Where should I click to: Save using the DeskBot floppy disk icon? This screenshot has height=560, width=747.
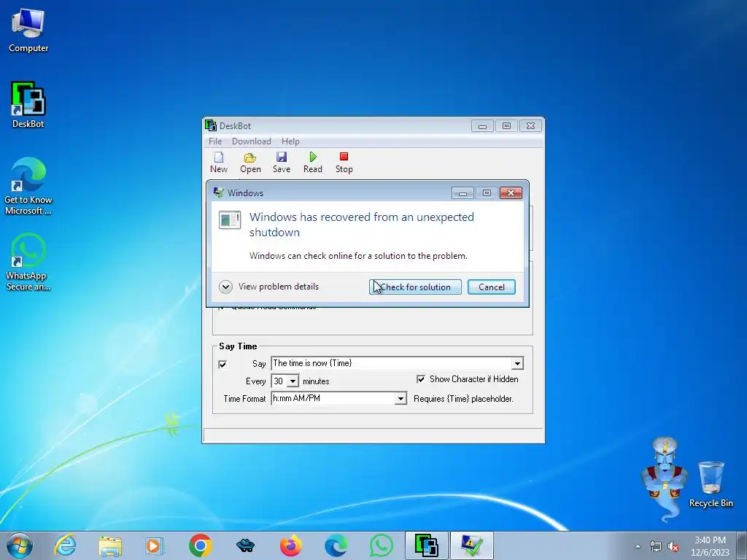point(282,163)
